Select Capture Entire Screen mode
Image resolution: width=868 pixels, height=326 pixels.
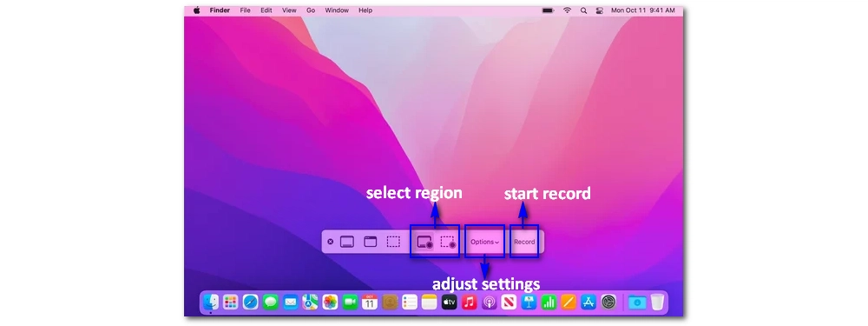point(347,242)
